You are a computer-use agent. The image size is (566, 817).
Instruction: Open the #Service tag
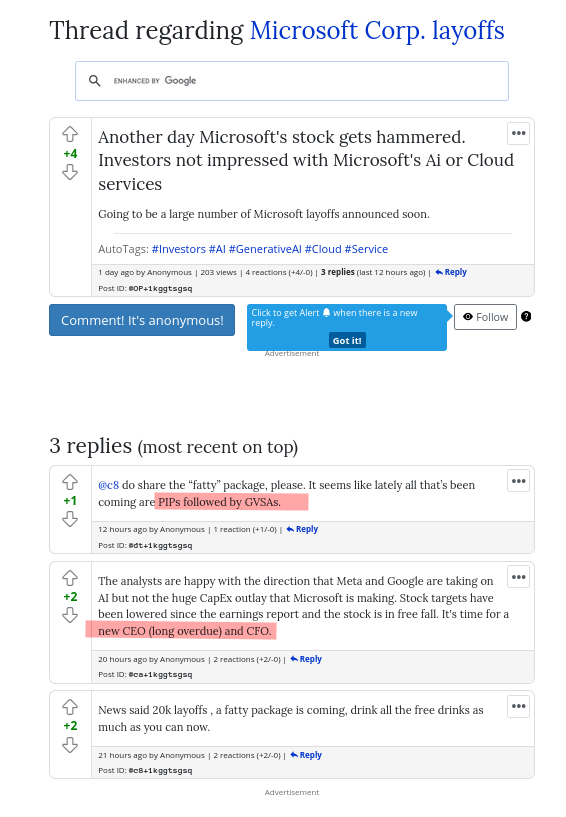(366, 249)
